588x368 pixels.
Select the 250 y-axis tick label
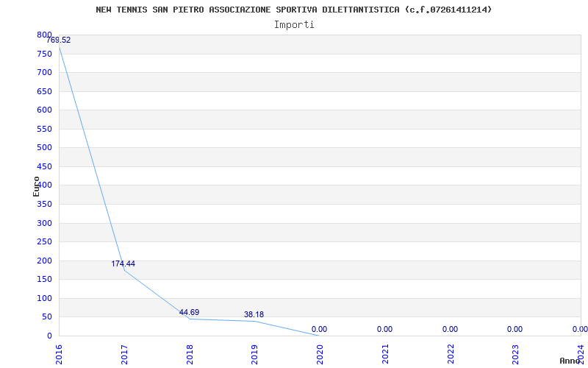(44, 242)
